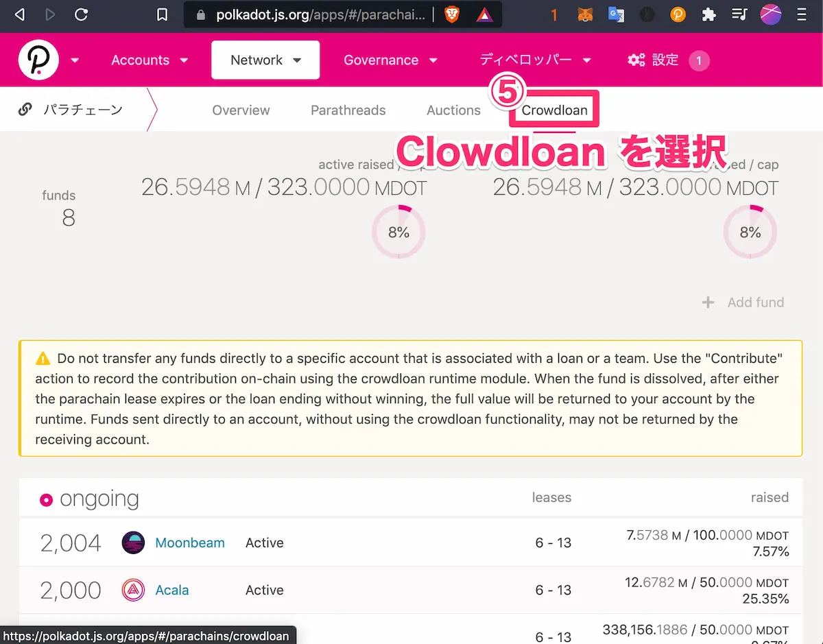This screenshot has width=823, height=644.
Task: Click the Polkadot logo in the header
Action: click(x=38, y=60)
